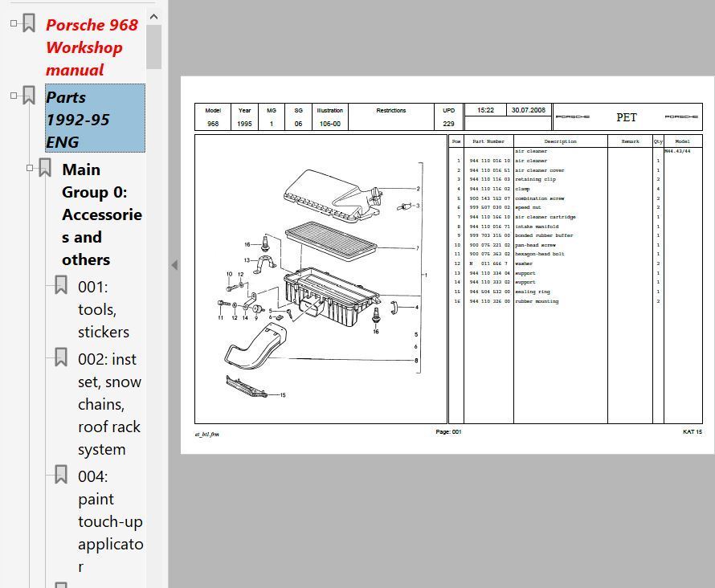Click the PET title in page header
Image resolution: width=715 pixels, height=588 pixels.
click(x=626, y=117)
